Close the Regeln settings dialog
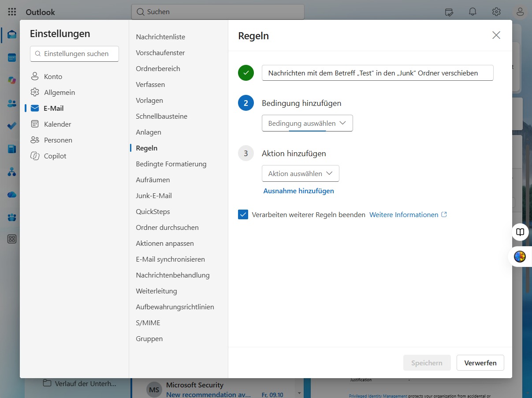The width and height of the screenshot is (532, 398). (x=496, y=35)
